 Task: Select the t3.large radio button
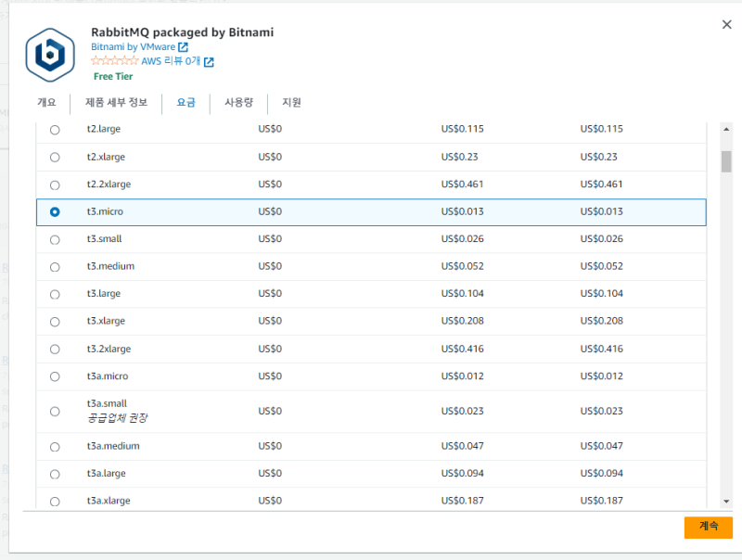coord(55,295)
